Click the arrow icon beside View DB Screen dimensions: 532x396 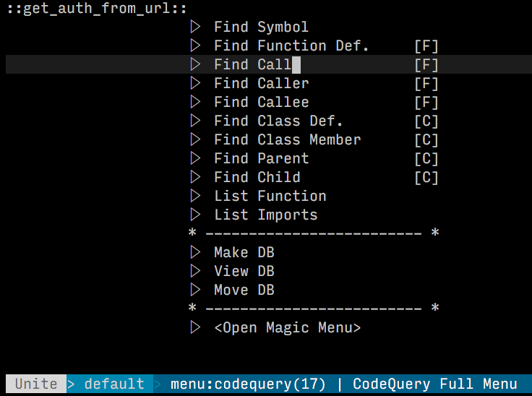click(x=195, y=271)
